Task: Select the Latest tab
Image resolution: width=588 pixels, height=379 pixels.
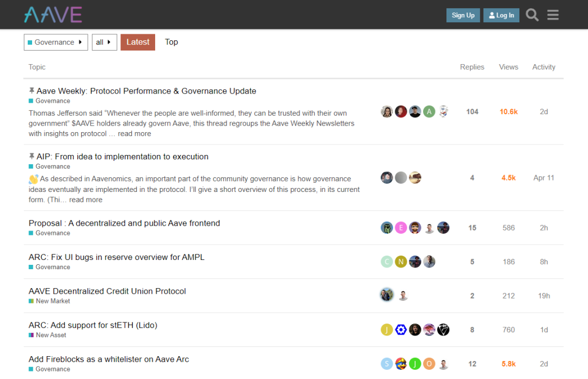Action: [138, 42]
